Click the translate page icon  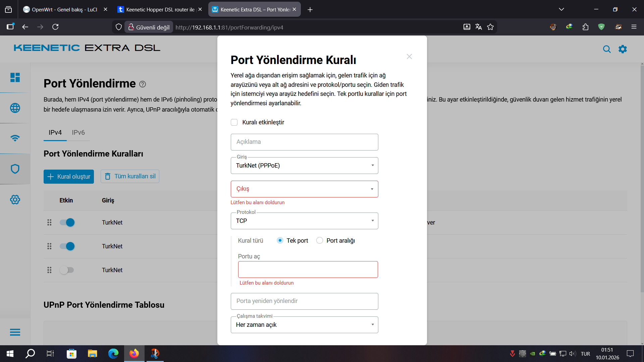(x=479, y=27)
